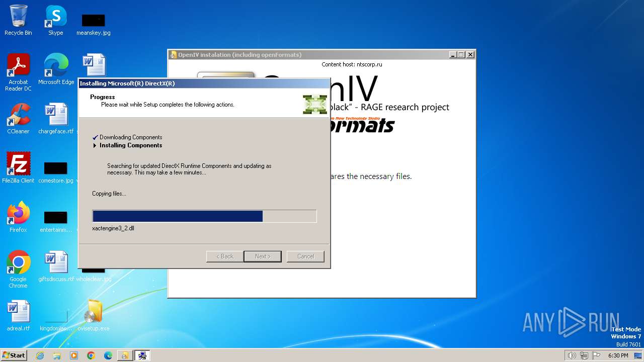Open Windows Explorer from the taskbar

click(57, 355)
